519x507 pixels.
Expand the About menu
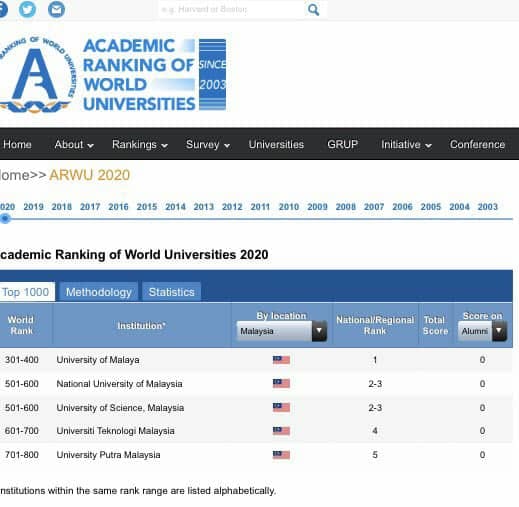click(74, 144)
